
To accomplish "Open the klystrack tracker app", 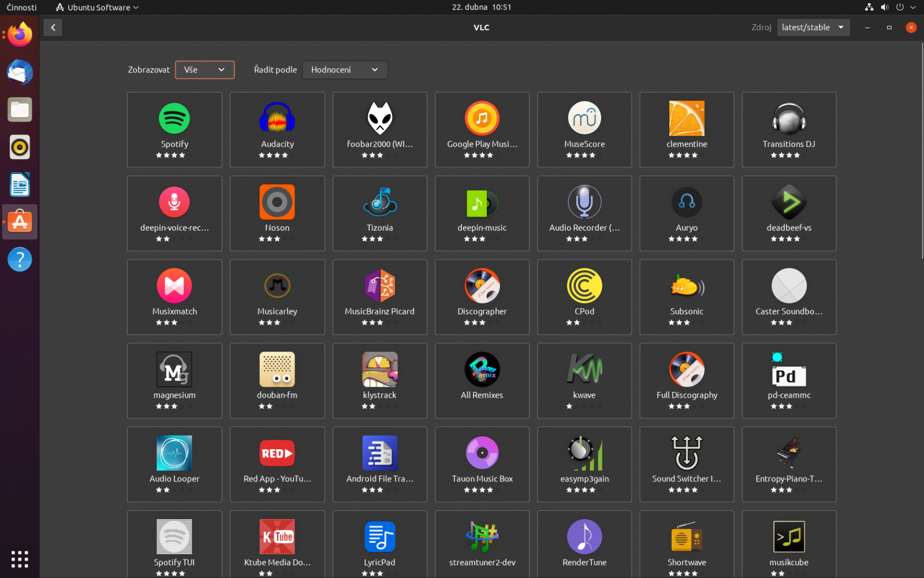I will [x=379, y=381].
